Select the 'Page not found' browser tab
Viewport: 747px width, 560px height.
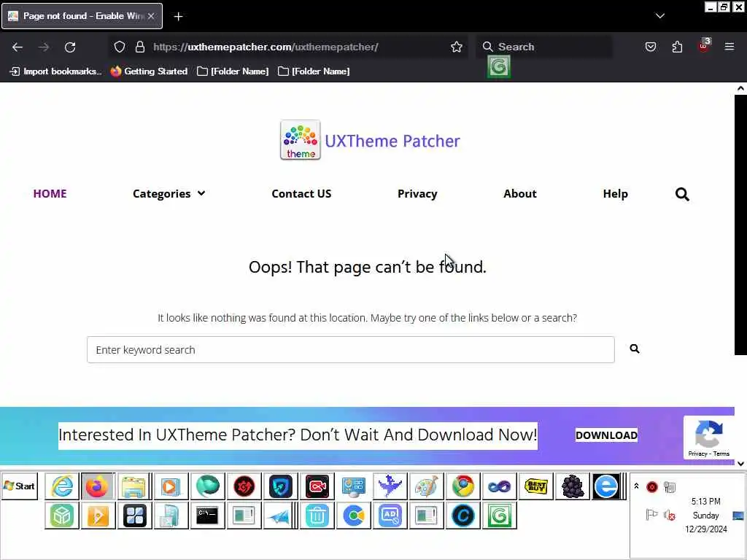coord(82,16)
